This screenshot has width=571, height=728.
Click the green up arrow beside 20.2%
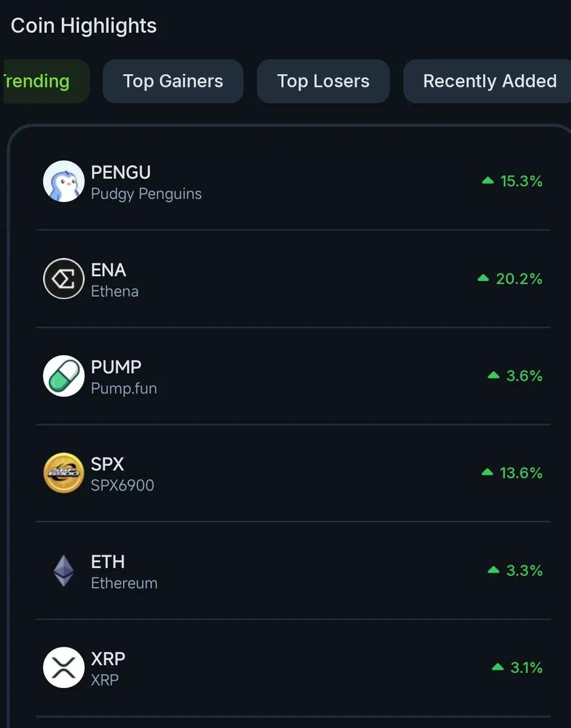click(x=483, y=278)
